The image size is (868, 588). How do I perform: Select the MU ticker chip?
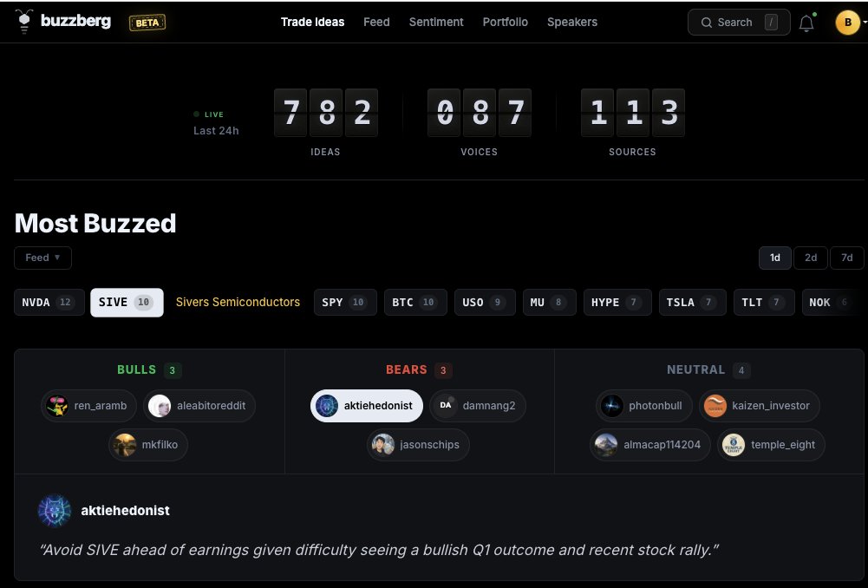pyautogui.click(x=550, y=303)
